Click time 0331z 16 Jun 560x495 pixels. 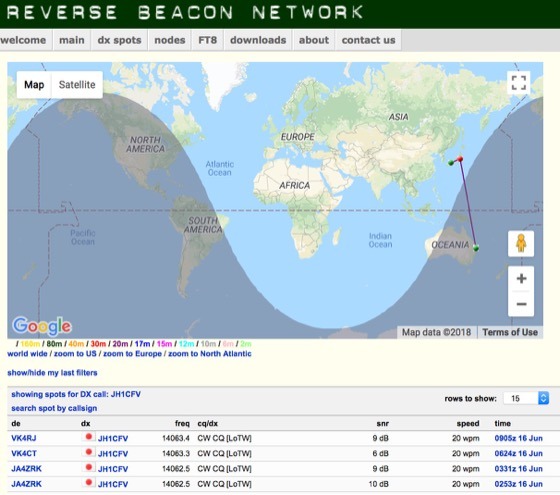519,469
